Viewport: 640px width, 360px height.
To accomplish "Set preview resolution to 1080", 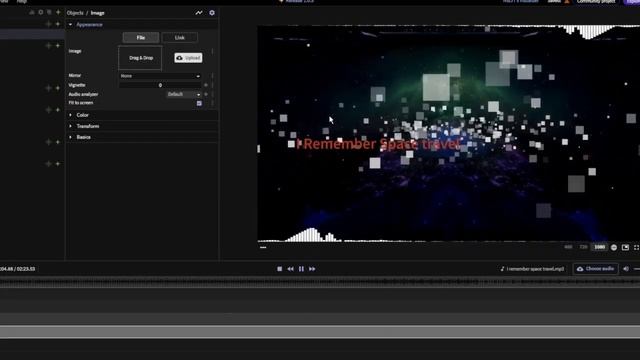I will pos(600,247).
